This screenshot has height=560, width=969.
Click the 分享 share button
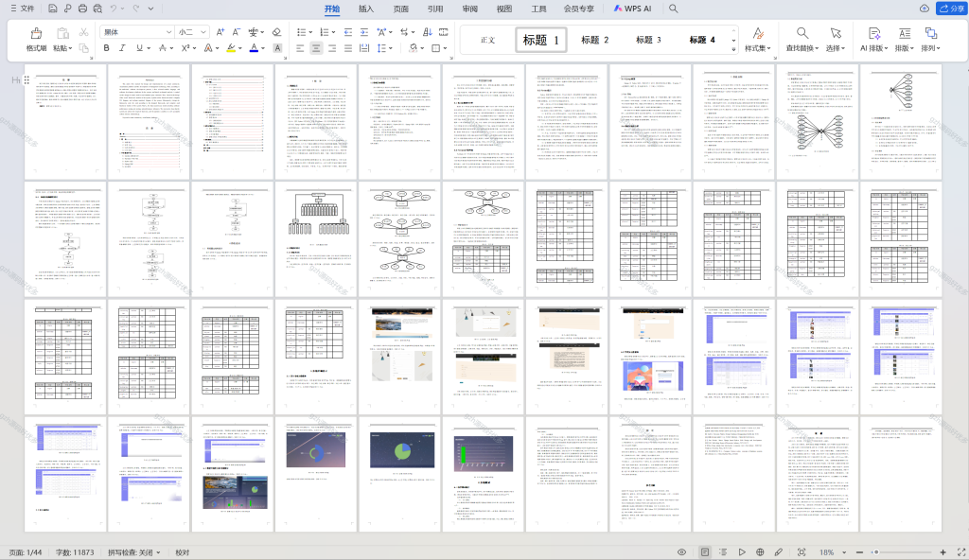(951, 8)
